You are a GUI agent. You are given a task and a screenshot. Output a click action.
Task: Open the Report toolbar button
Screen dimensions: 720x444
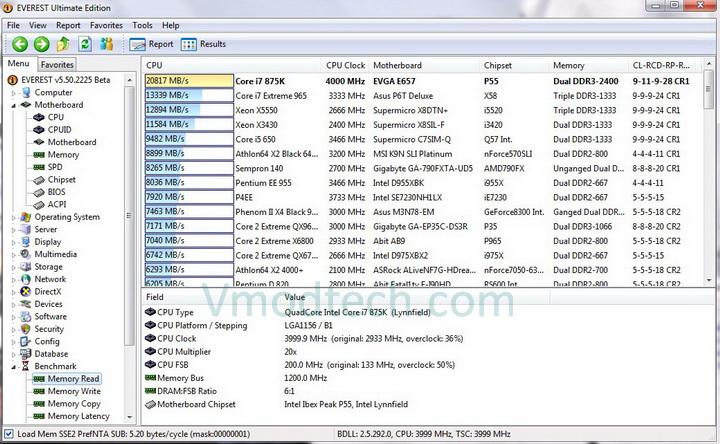[x=152, y=44]
